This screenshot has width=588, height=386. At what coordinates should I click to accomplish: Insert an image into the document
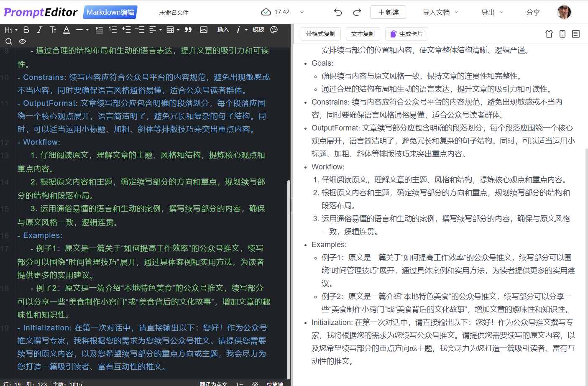[x=204, y=29]
